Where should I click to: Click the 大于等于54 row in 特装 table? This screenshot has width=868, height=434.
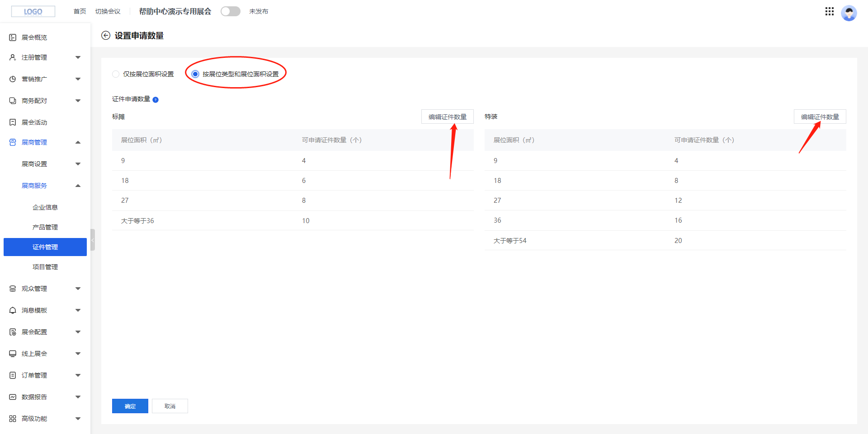pyautogui.click(x=665, y=240)
